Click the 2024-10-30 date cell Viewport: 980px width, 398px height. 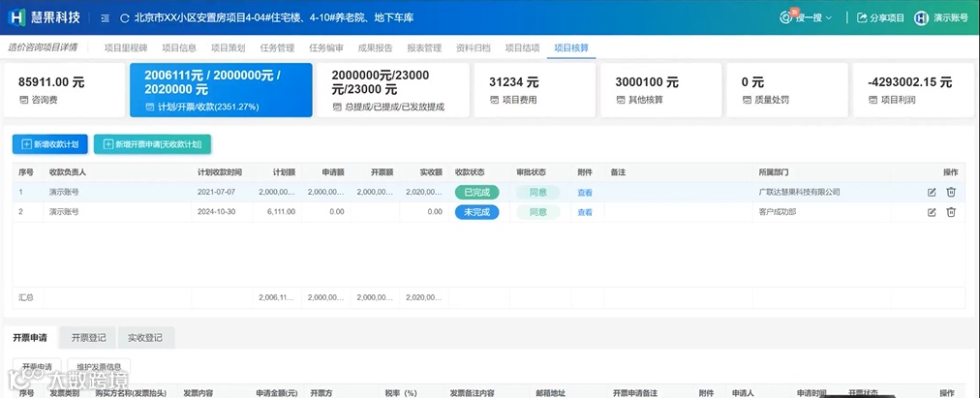point(216,212)
